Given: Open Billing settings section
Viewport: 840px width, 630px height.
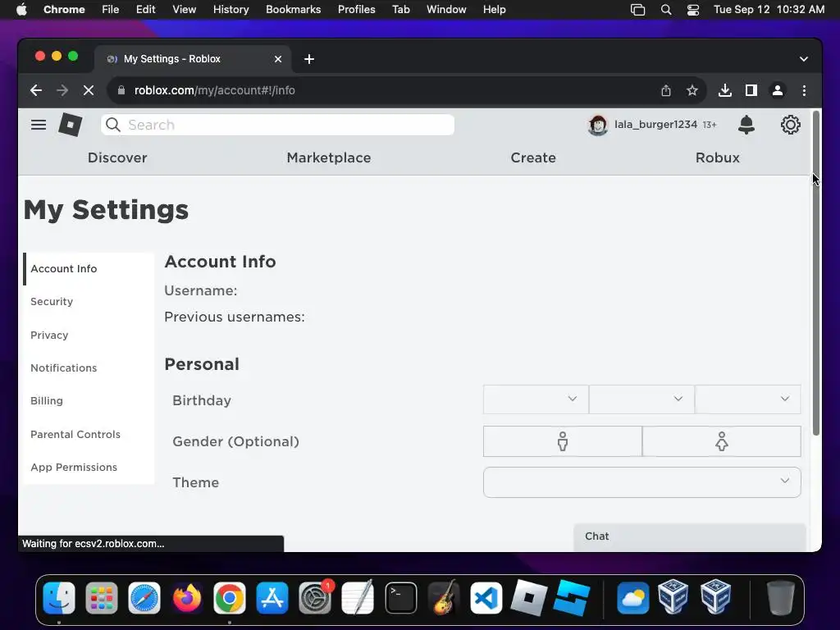Looking at the screenshot, I should click(89, 400).
